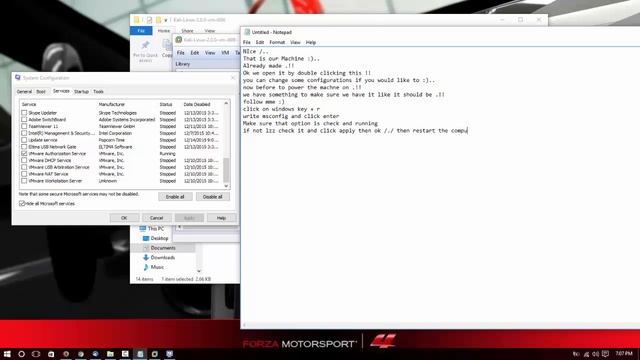This screenshot has height=360, width=640.
Task: Toggle the Update service checkbox
Action: (x=24, y=140)
